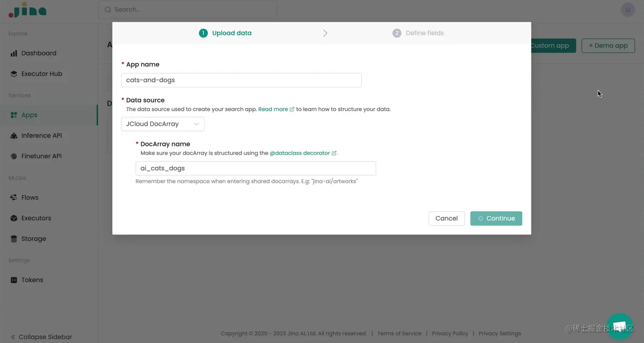Click the search magnifier icon
The width and height of the screenshot is (644, 343).
click(x=108, y=10)
